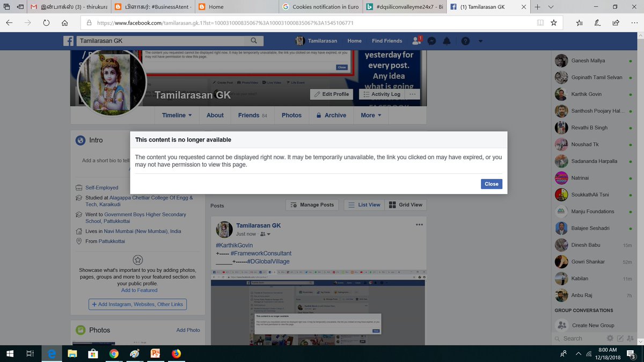Click Add to Featured link
Viewport: 644px width, 362px height.
(x=140, y=290)
